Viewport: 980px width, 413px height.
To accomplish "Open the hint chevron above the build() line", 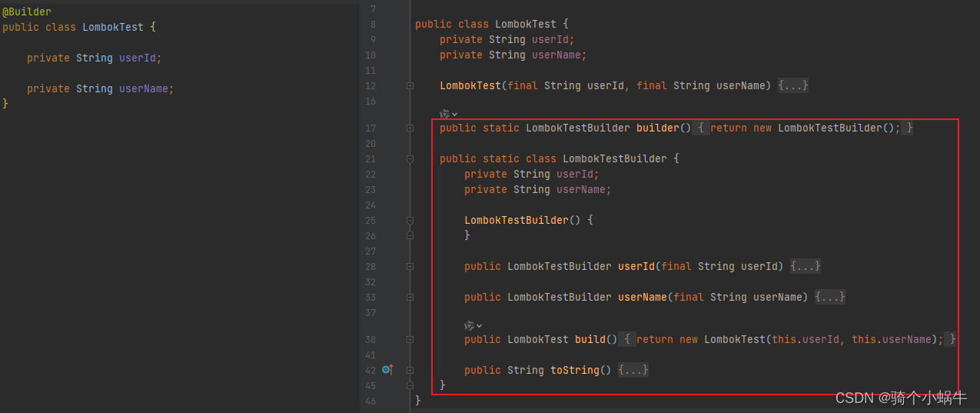I will point(479,326).
